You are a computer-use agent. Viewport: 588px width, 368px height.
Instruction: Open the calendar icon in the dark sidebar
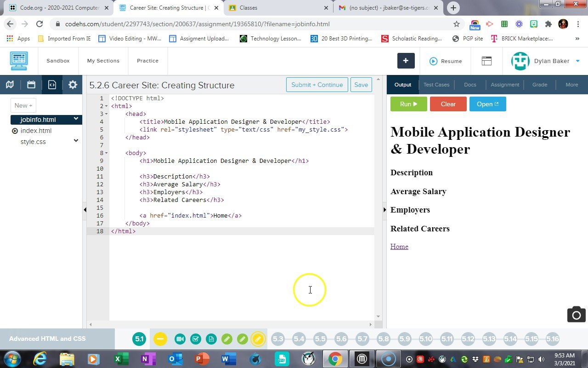point(31,85)
